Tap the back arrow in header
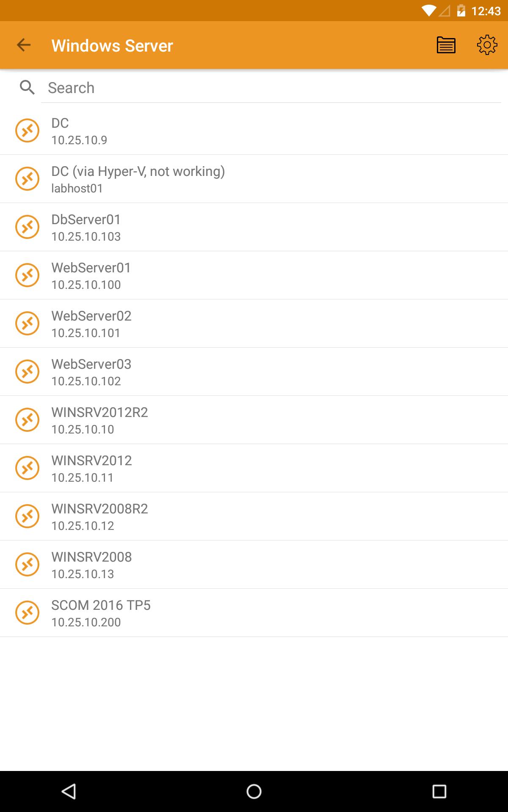Screen dimensions: 508x812 click(x=24, y=45)
